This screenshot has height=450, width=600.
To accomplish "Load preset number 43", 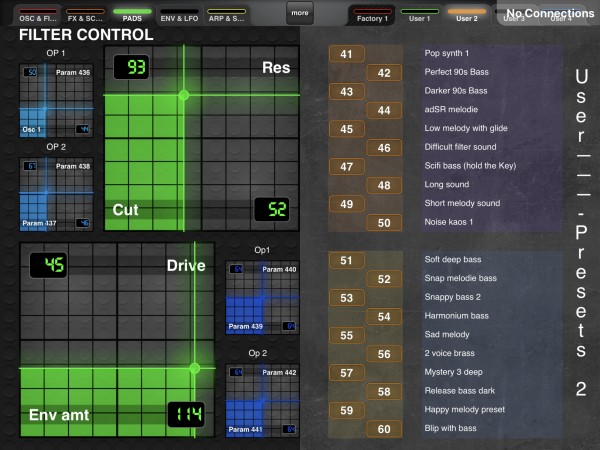I will coord(347,91).
